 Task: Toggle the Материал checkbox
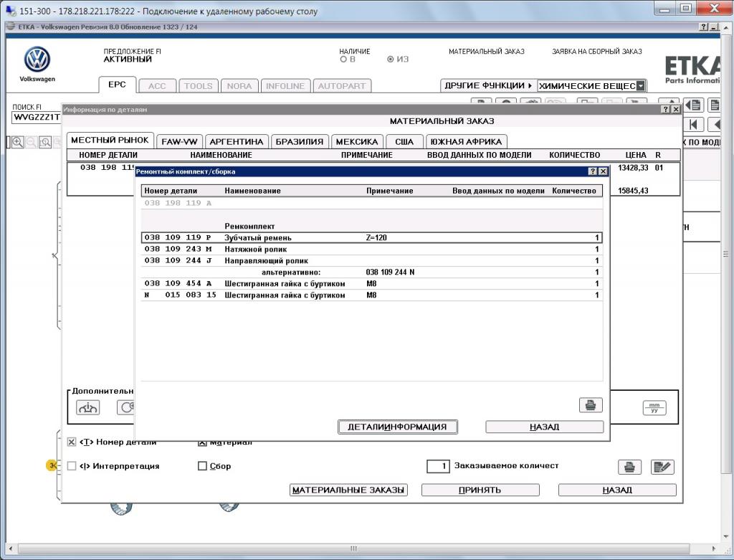(202, 442)
